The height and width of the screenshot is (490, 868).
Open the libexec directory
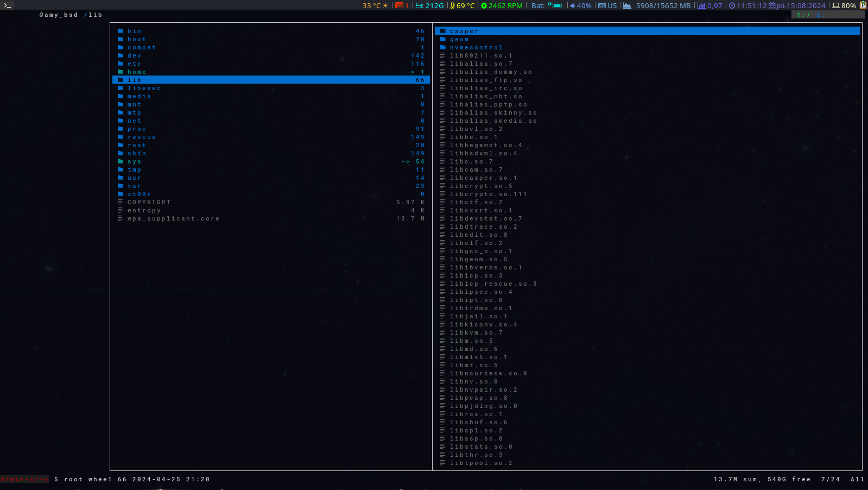tap(144, 88)
